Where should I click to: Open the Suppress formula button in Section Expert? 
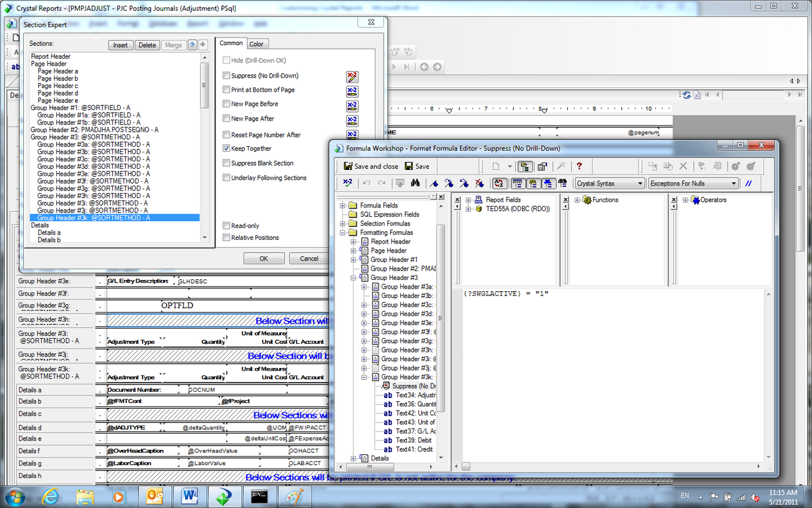(352, 77)
